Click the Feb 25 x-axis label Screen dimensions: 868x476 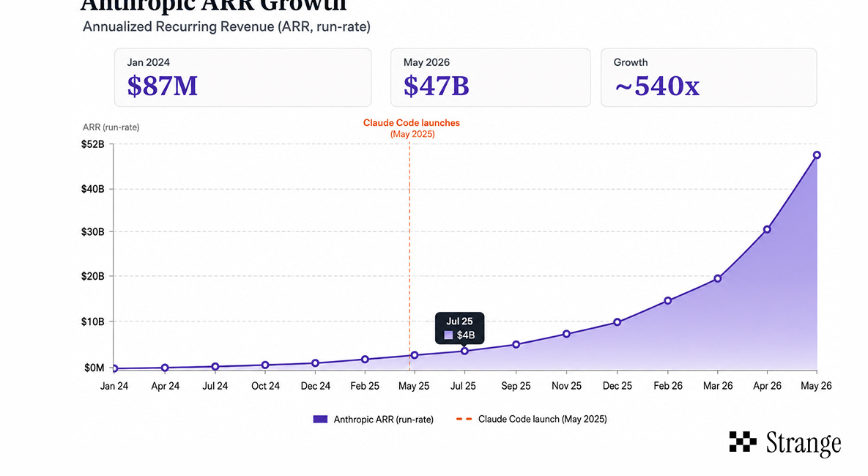pyautogui.click(x=365, y=386)
